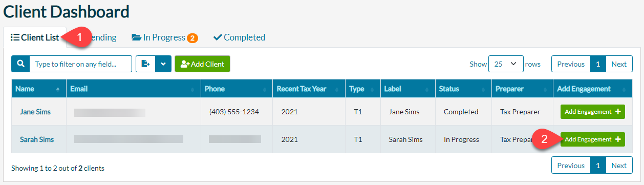Open Jane Sims client link
644x185 pixels.
click(x=35, y=112)
